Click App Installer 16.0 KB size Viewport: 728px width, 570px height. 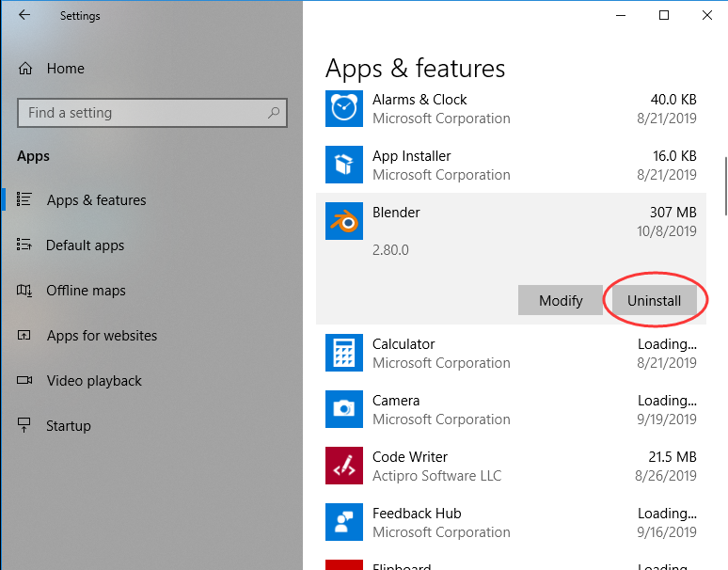coord(674,156)
